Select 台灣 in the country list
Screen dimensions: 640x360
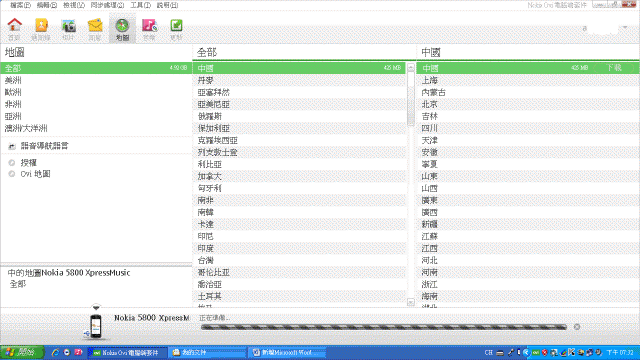pyautogui.click(x=300, y=260)
